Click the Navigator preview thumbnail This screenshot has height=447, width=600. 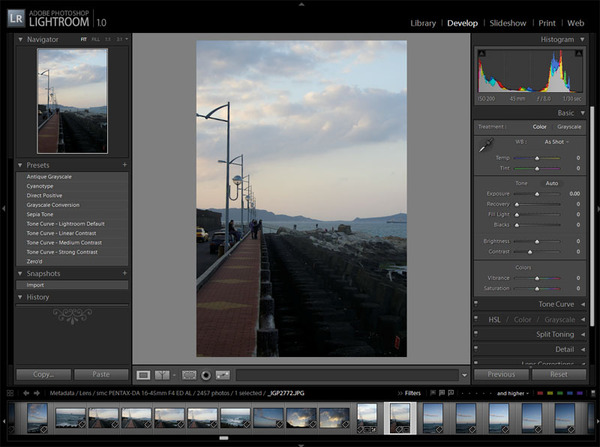(72, 101)
